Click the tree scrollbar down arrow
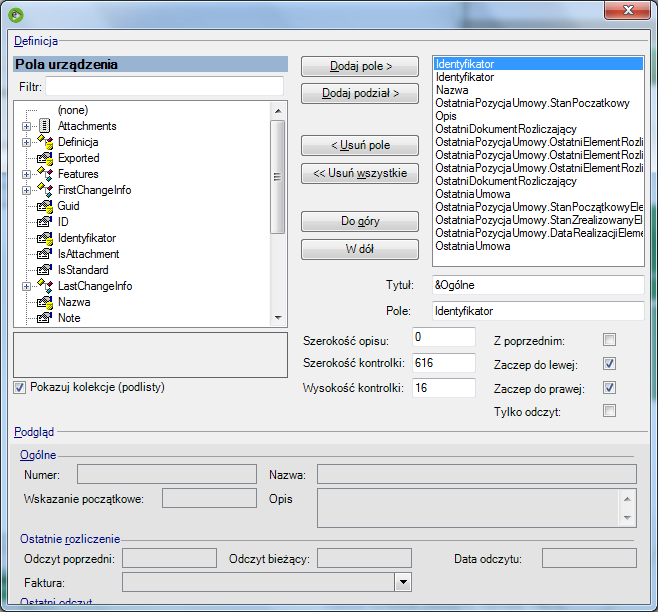Screen dimensions: 658x612 coord(278,317)
